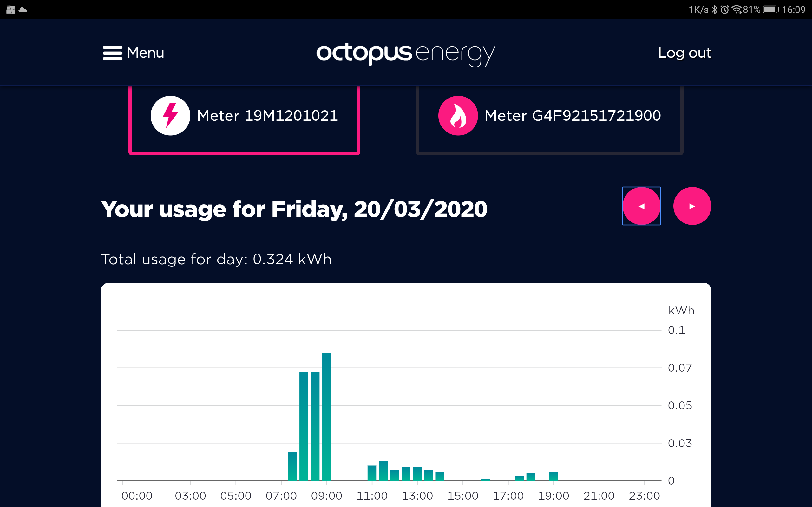812x507 pixels.
Task: Click the bar just after 11:00
Action: pos(383,471)
